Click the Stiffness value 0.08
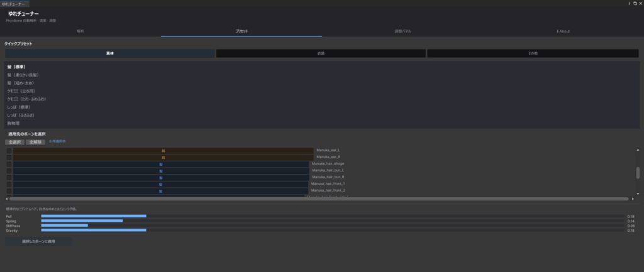 point(630,226)
